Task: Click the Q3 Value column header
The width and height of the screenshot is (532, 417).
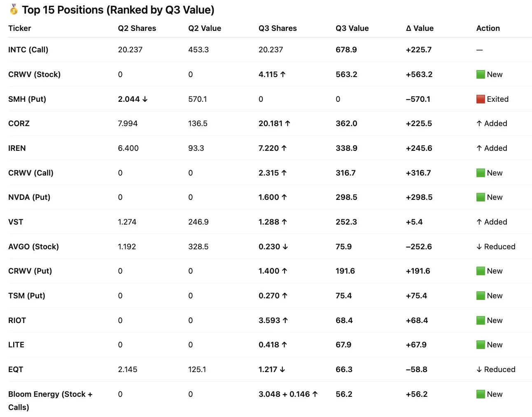Action: click(352, 28)
